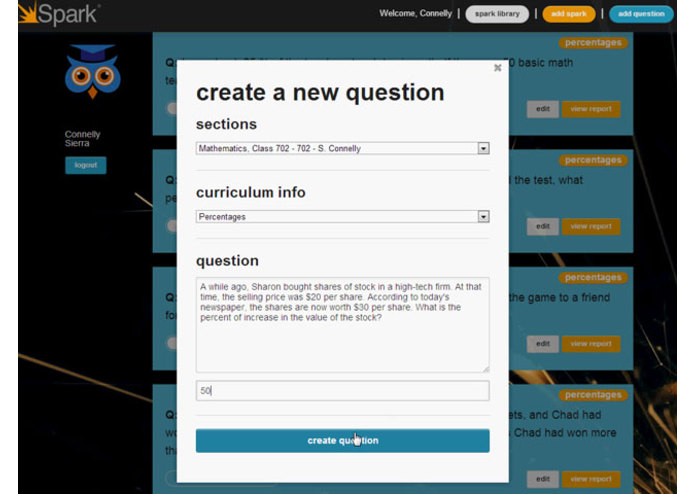Click the Connelly Sierra user name

82,139
